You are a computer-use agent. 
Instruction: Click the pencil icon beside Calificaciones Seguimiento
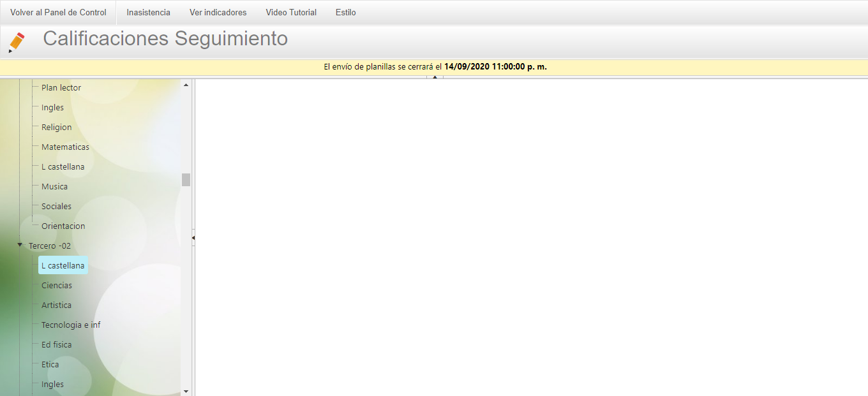point(17,42)
